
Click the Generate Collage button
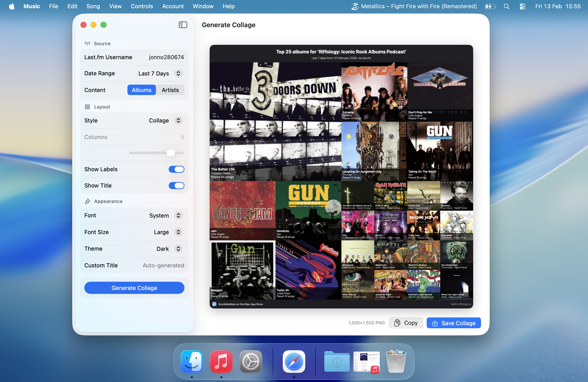coord(134,288)
